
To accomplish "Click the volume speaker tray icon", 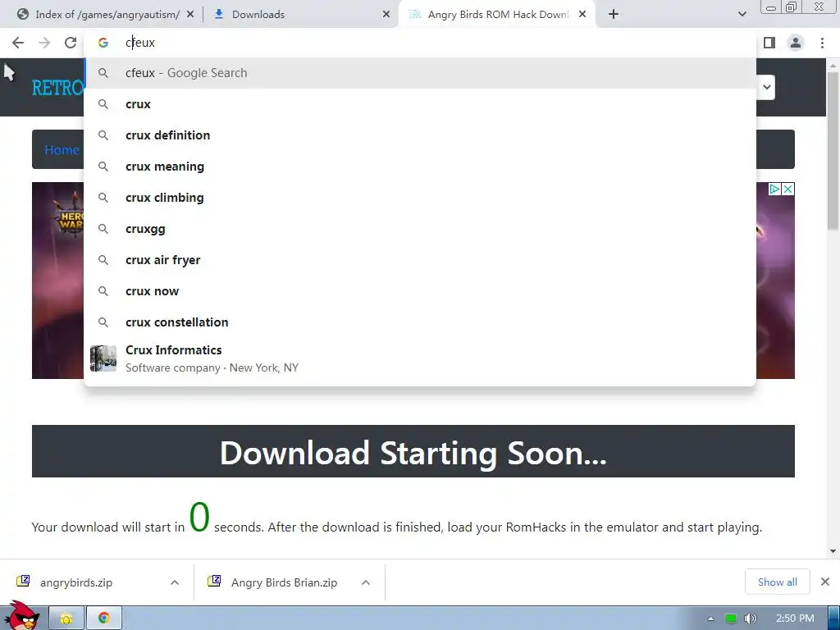I will point(751,619).
